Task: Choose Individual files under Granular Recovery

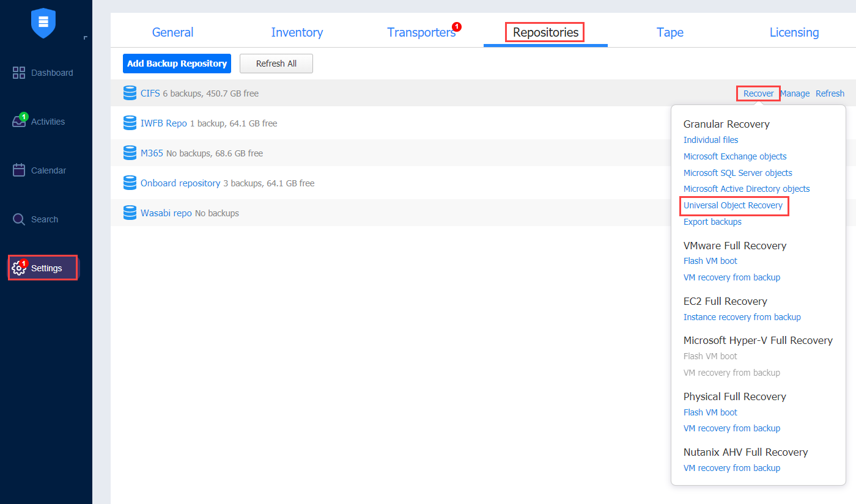Action: (x=710, y=140)
